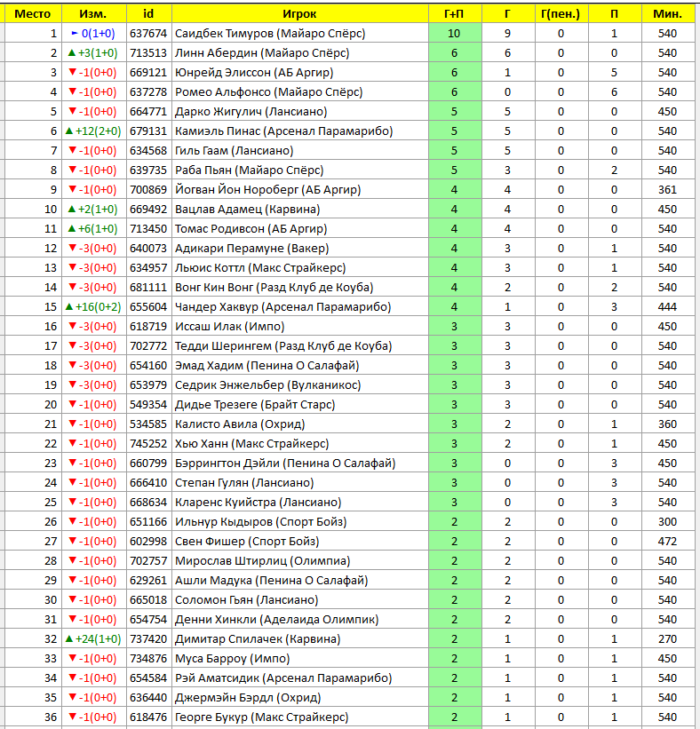Select Георге Букур player cell

300,717
